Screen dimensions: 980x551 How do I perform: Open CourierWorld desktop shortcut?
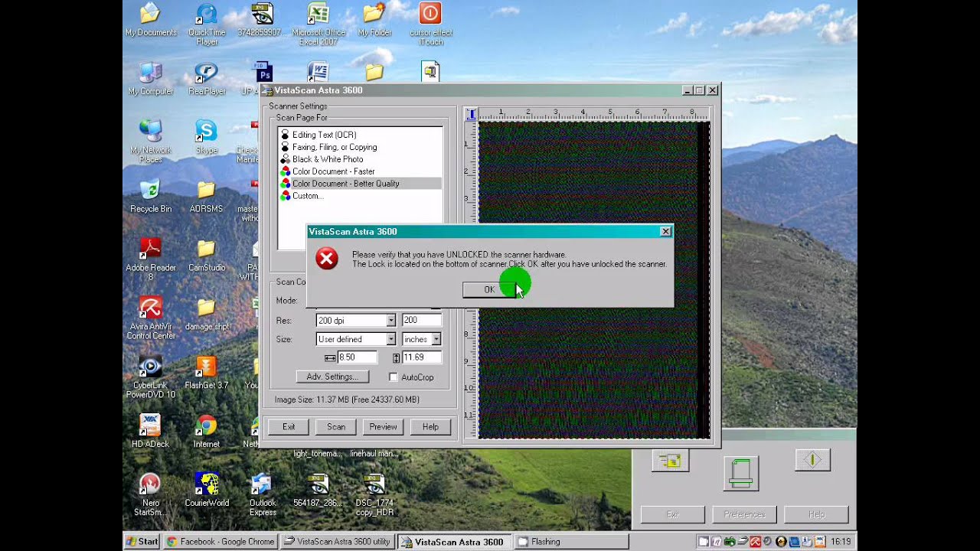coord(207,491)
